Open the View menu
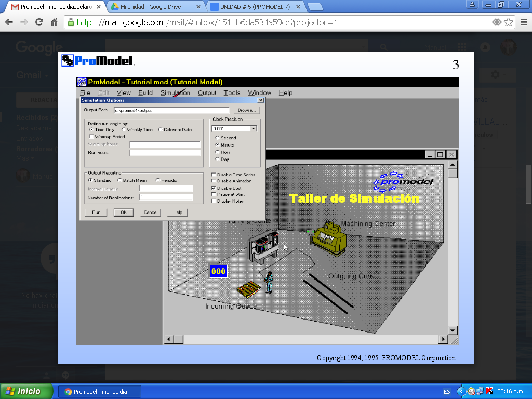Viewport: 532px width, 399px height. (x=124, y=92)
